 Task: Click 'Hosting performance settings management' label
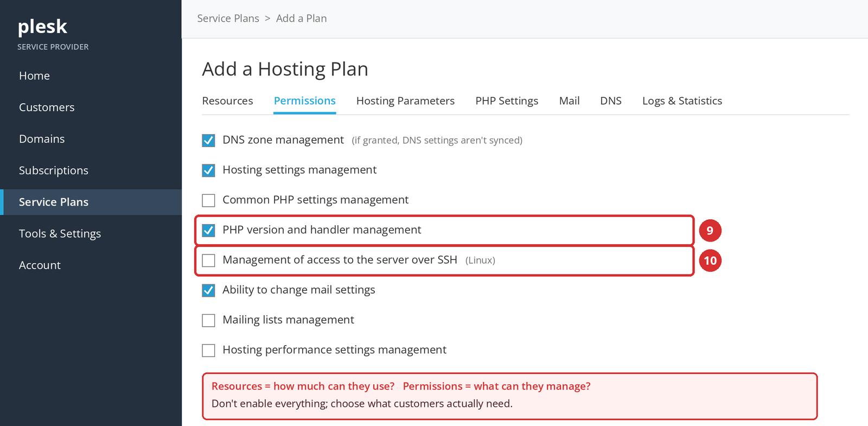pyautogui.click(x=334, y=349)
